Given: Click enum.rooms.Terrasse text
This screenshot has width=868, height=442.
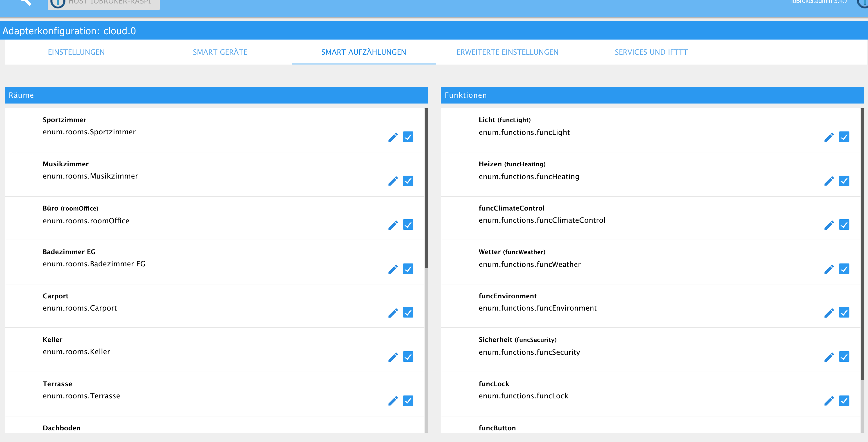Looking at the screenshot, I should tap(82, 396).
